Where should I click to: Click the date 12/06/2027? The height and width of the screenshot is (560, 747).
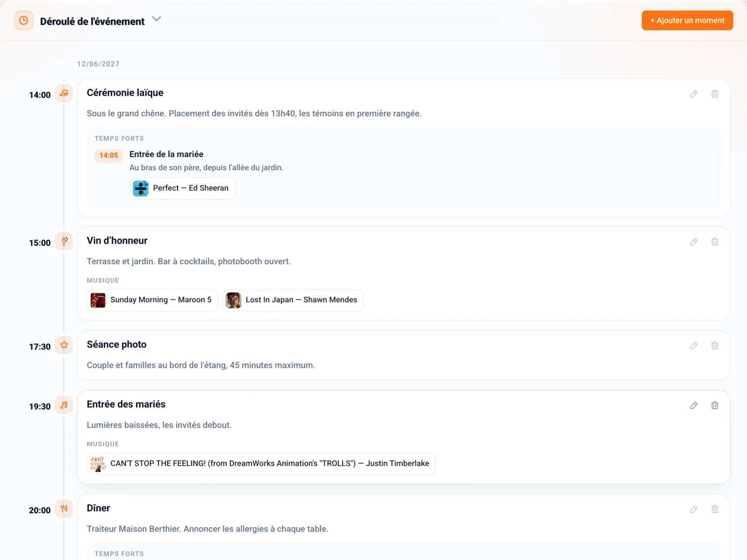click(x=98, y=64)
